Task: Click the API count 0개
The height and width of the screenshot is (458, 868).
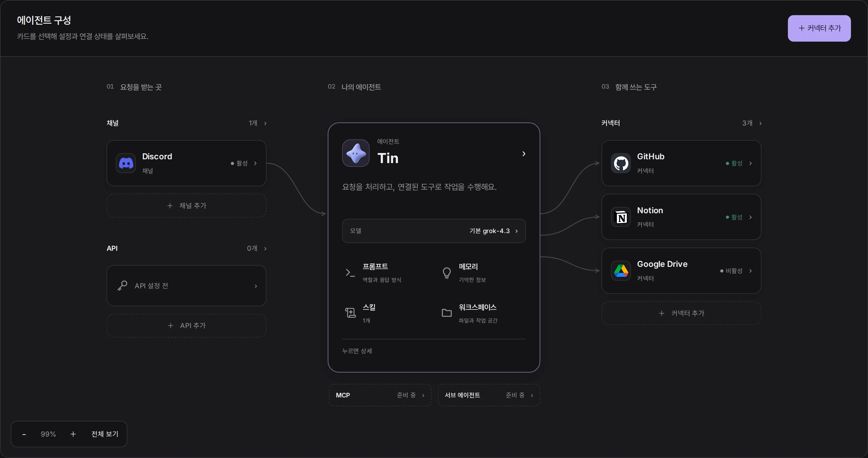Action: tap(252, 249)
